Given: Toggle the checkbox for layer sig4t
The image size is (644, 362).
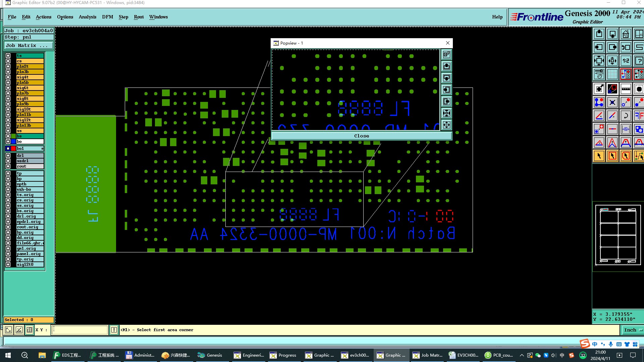Looking at the screenshot, I should pos(8,77).
